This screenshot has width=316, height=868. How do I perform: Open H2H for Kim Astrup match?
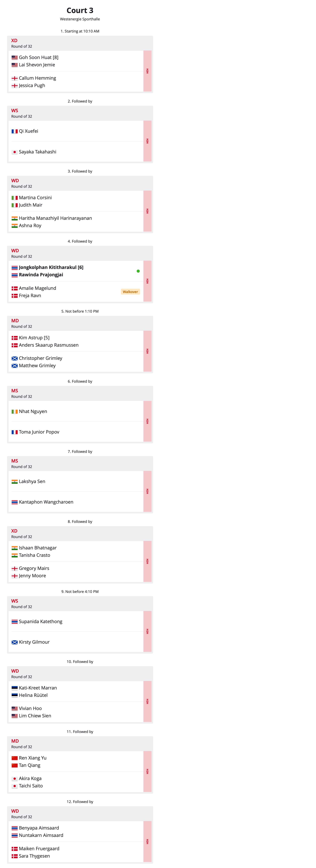coord(147,351)
